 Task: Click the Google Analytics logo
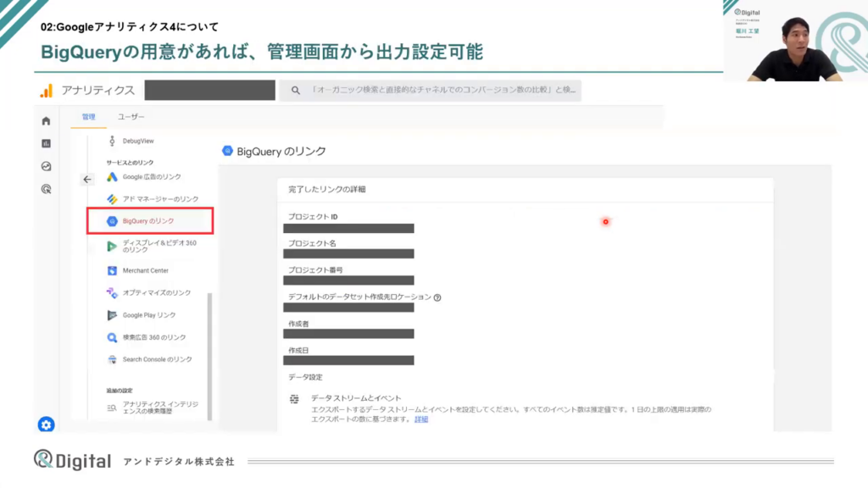tap(46, 91)
